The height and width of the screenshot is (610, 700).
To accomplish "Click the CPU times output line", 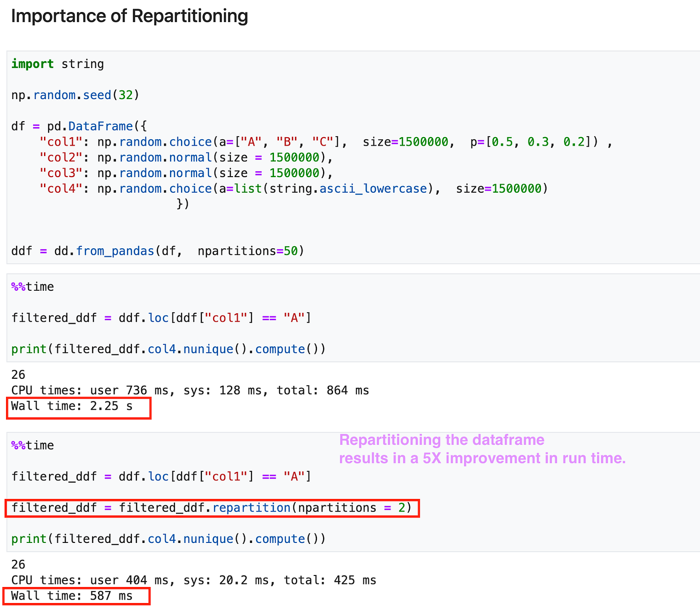I will click(189, 390).
